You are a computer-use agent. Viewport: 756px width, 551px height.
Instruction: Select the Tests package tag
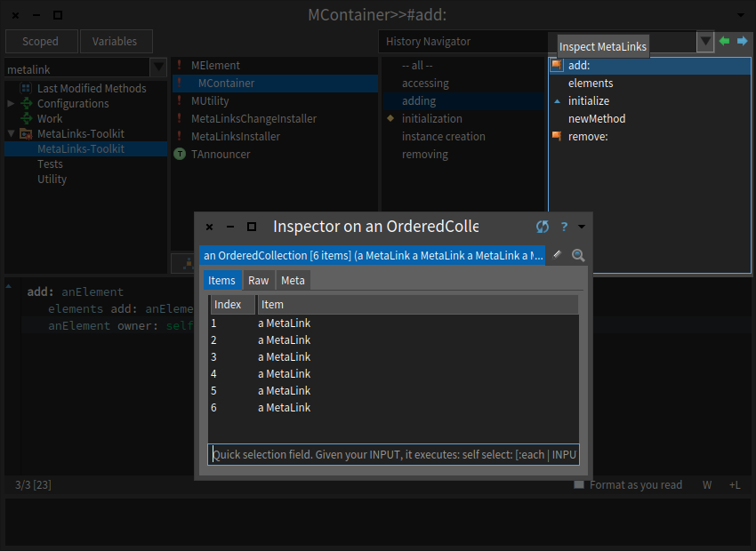[85, 164]
